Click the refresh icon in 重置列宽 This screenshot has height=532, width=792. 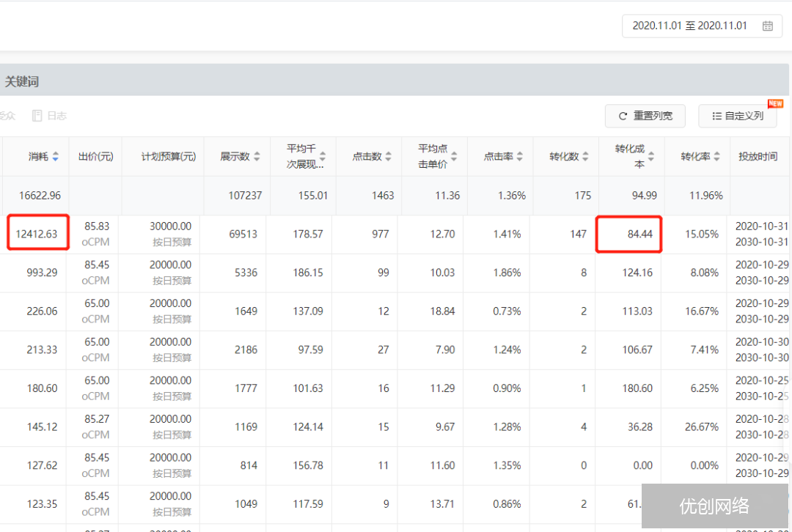(x=623, y=116)
